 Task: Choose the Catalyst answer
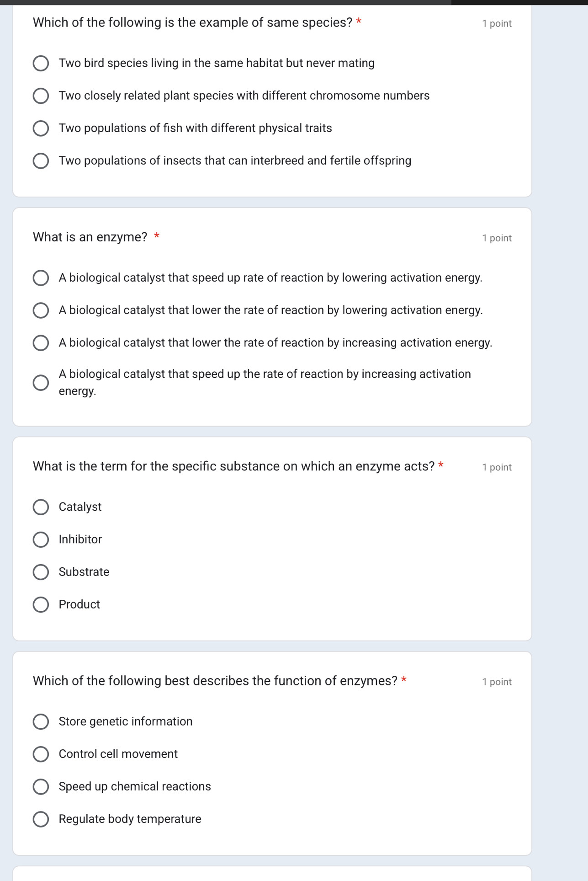click(x=41, y=507)
